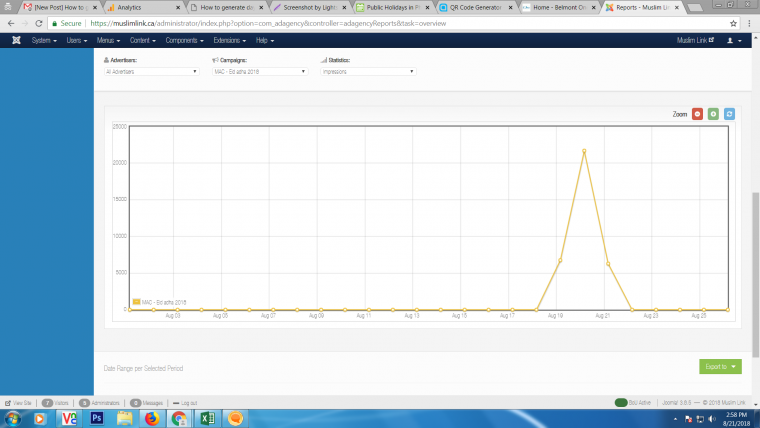The image size is (760, 428).
Task: Click the taskbar clock
Action: click(736, 419)
